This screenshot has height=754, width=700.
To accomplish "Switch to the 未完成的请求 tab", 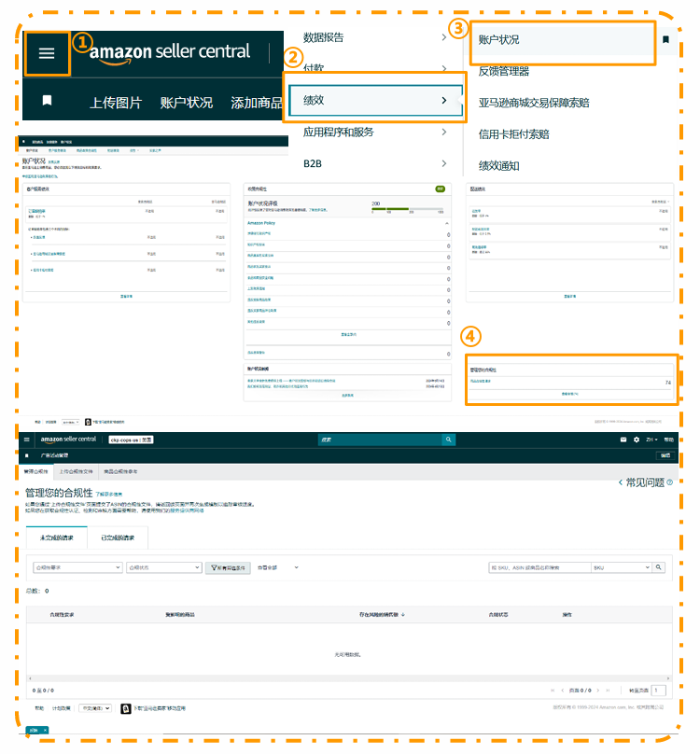I will coord(57,538).
